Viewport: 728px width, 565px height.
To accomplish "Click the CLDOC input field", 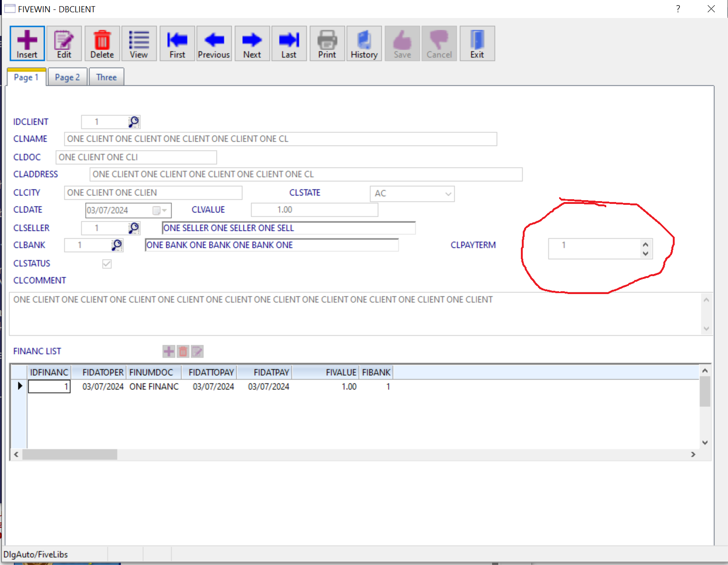I will pos(136,158).
